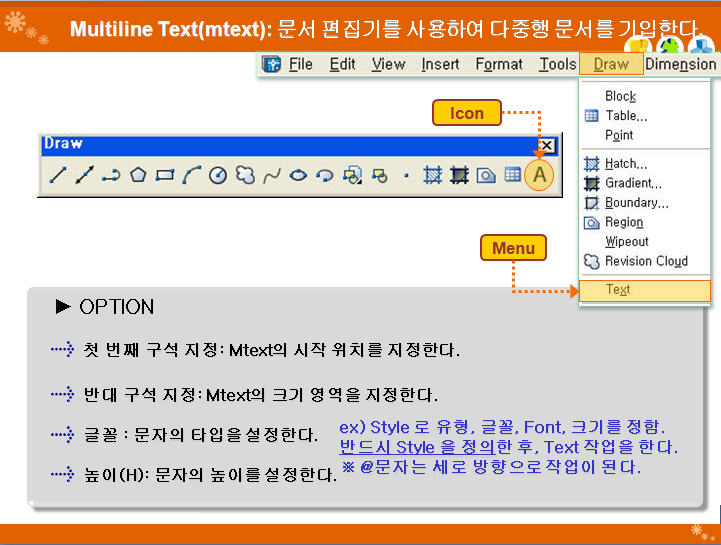This screenshot has width=721, height=545.
Task: Choose Gradient... in the Draw menu
Action: (633, 183)
